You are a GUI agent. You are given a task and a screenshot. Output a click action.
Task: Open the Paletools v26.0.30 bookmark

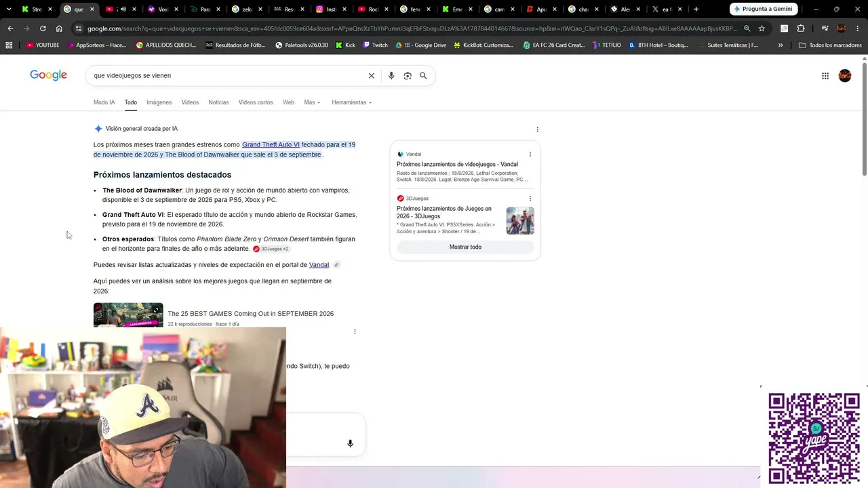pos(302,45)
